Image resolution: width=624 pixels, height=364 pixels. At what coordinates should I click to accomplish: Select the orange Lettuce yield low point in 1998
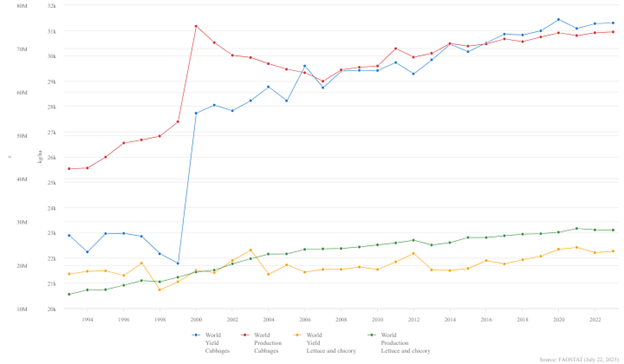(x=160, y=290)
